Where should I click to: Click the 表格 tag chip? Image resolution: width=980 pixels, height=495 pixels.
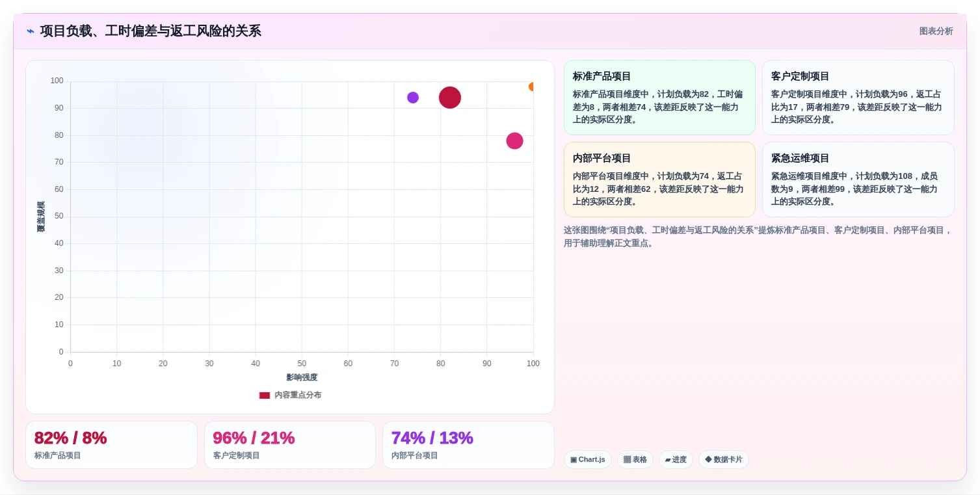pos(635,459)
